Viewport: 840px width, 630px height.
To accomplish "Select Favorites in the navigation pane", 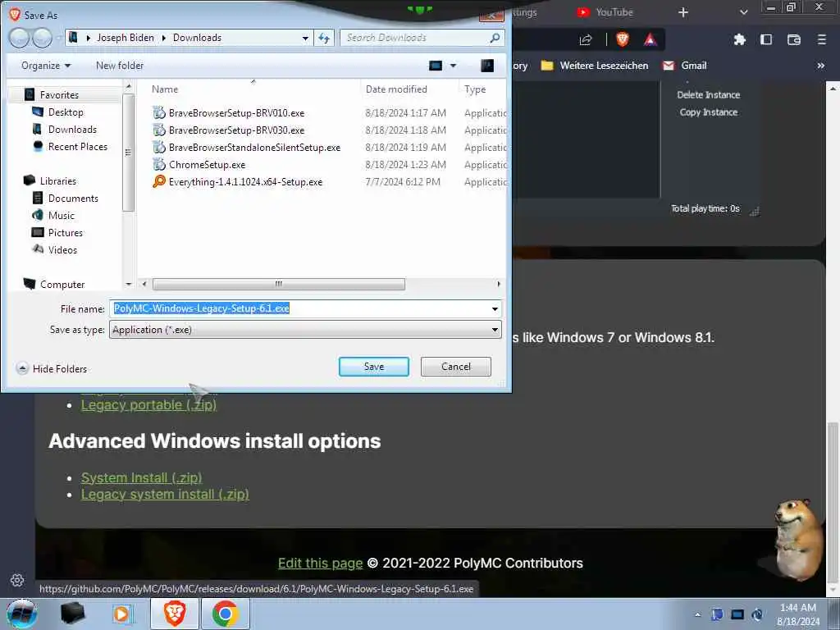I will (x=59, y=95).
